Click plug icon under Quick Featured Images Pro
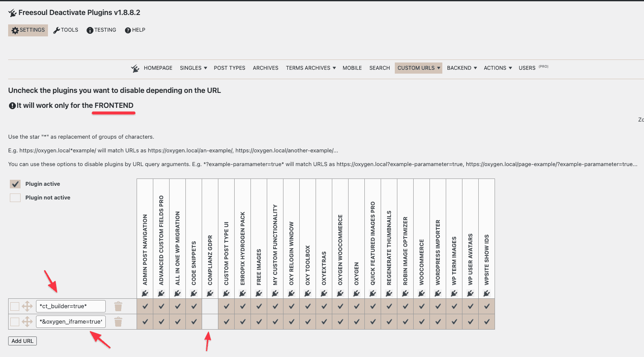 click(x=373, y=293)
